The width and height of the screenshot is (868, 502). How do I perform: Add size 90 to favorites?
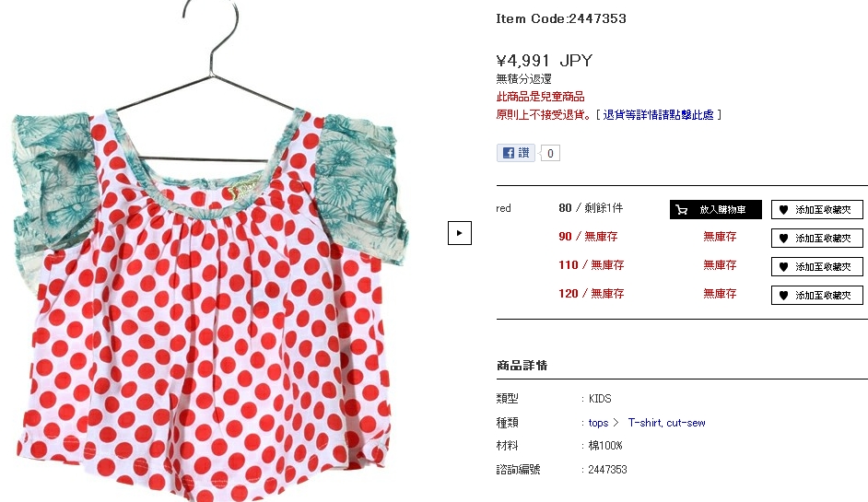pos(816,238)
